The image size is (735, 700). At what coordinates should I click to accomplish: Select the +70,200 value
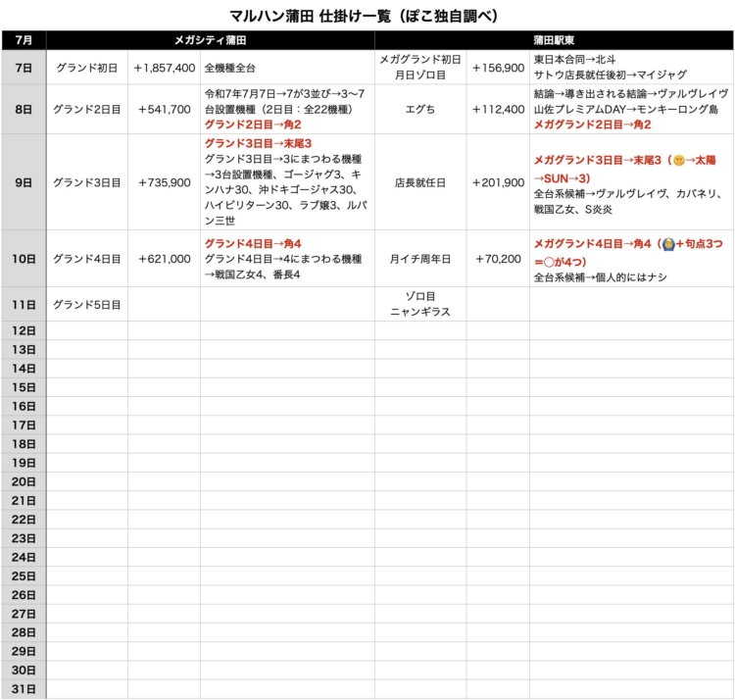498,259
